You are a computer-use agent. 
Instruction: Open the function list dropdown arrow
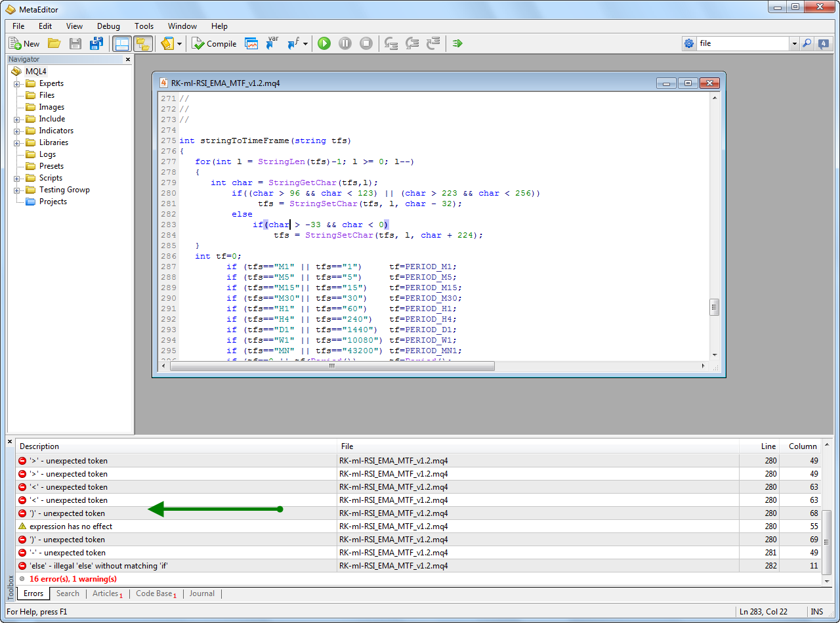pos(305,44)
